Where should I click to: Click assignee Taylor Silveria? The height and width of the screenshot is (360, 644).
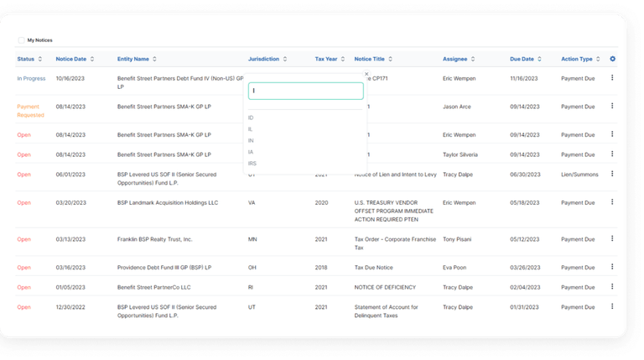[x=460, y=155]
